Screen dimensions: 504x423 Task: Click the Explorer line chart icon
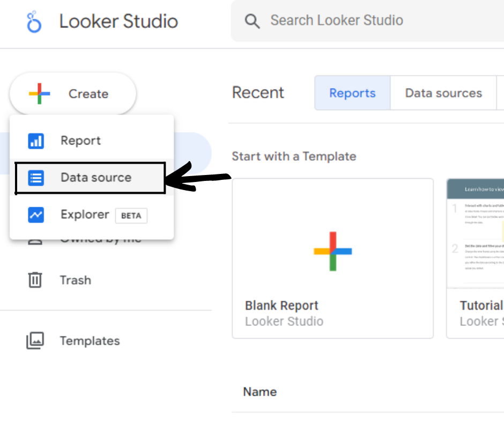36,215
